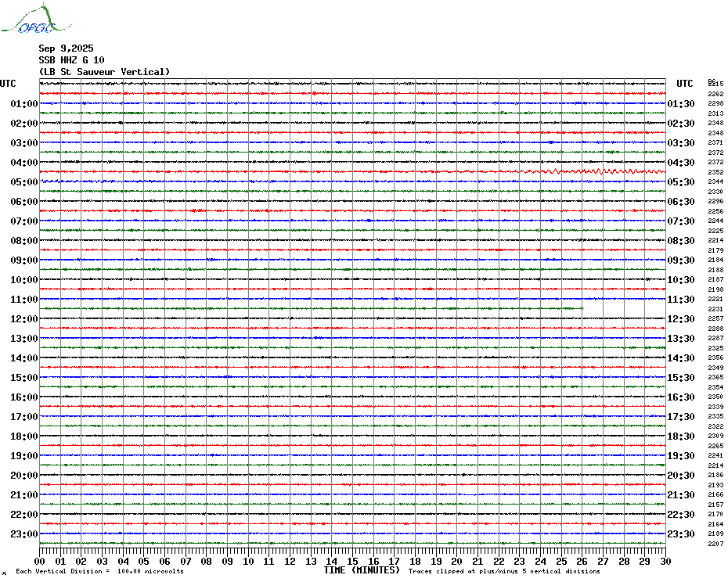The width and height of the screenshot is (728, 582).
Task: Click the DC offset value 2231
Action: (x=715, y=309)
